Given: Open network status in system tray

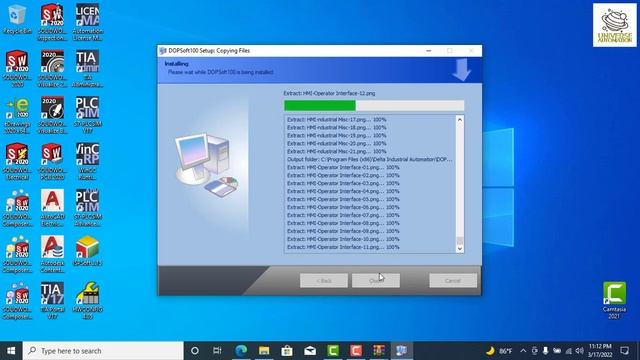Looking at the screenshot, I should 568,351.
